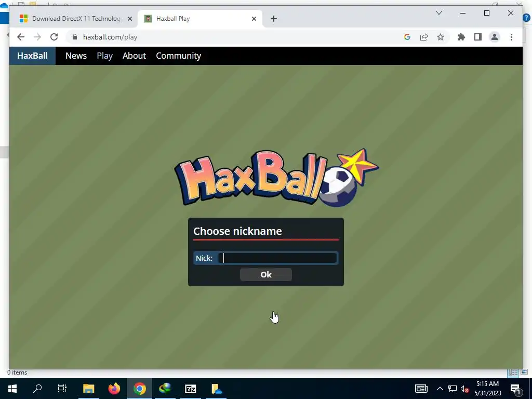Expand the tab search chevron

click(438, 13)
